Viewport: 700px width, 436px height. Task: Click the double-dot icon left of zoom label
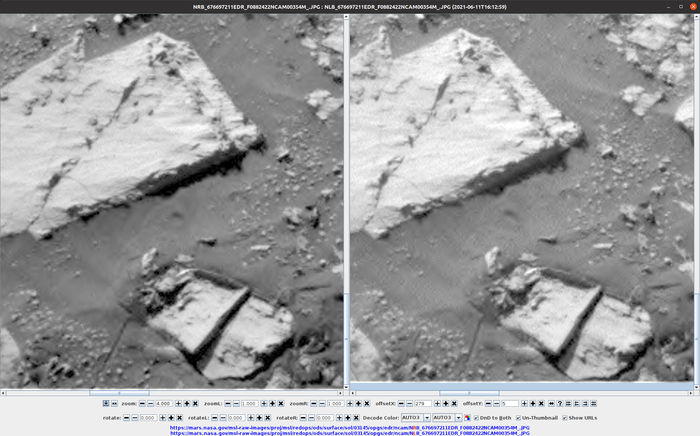(x=114, y=403)
